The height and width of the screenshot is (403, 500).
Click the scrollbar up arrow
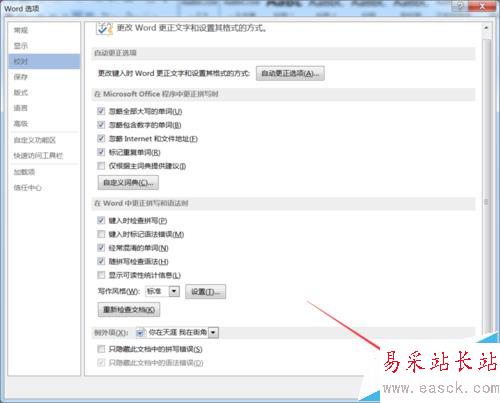[486, 28]
